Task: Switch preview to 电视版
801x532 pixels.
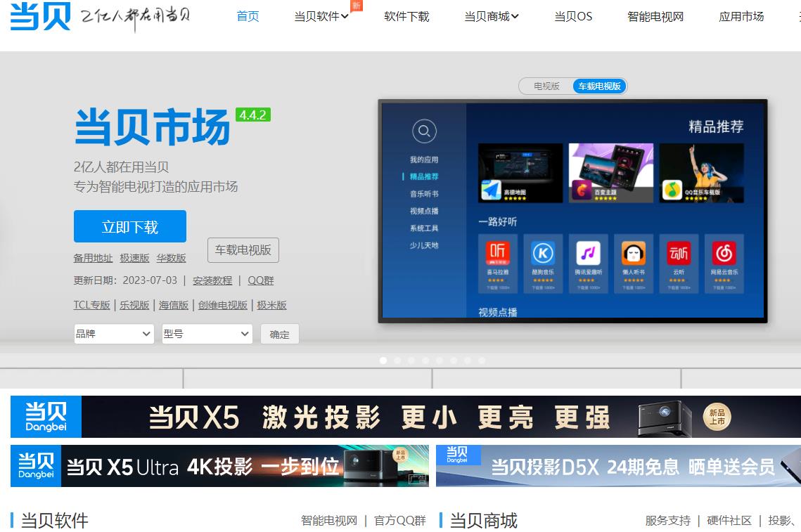Action: 546,86
